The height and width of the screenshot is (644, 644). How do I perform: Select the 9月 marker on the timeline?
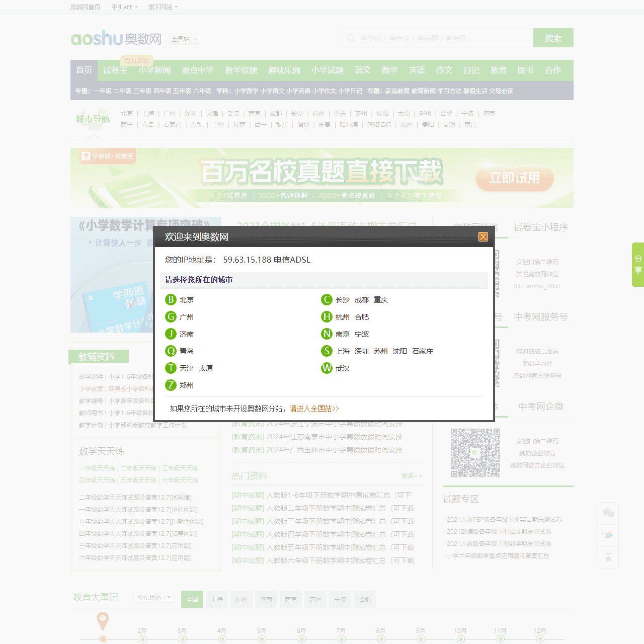pos(421,639)
